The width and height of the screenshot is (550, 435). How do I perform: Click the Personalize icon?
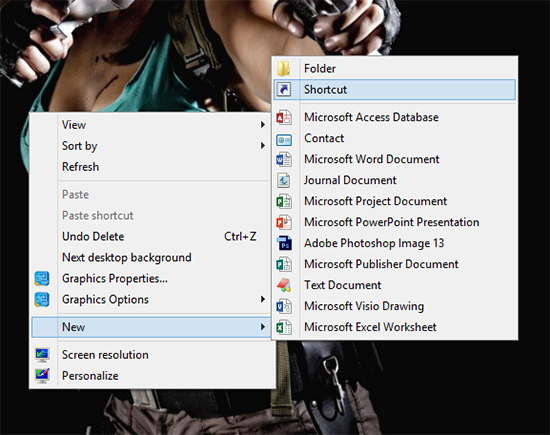pyautogui.click(x=42, y=376)
